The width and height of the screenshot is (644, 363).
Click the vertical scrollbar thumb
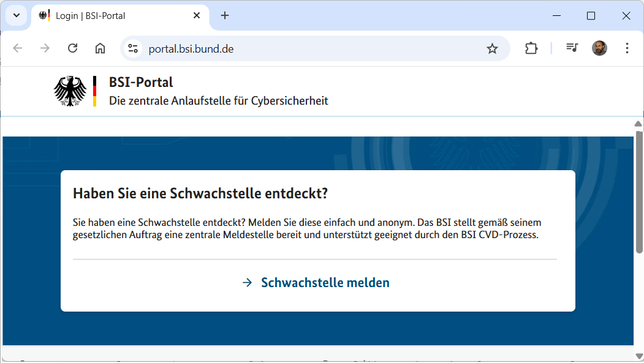coord(638,191)
